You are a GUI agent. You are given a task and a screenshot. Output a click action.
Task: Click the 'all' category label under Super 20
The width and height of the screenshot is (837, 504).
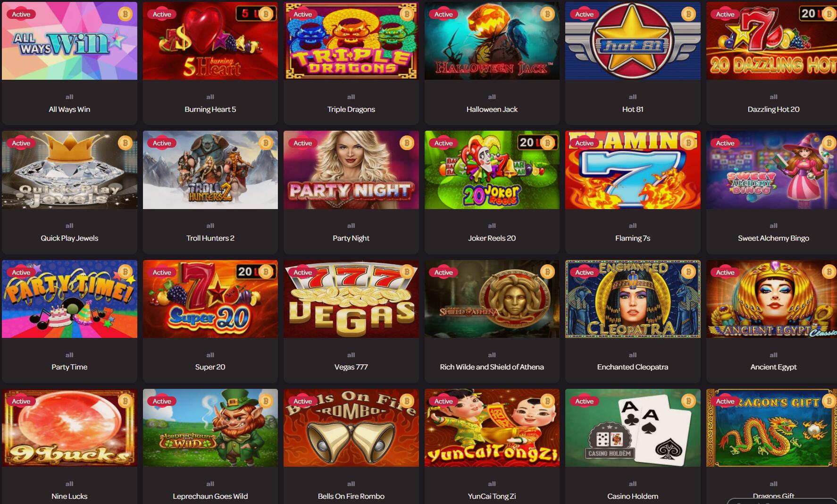point(210,355)
